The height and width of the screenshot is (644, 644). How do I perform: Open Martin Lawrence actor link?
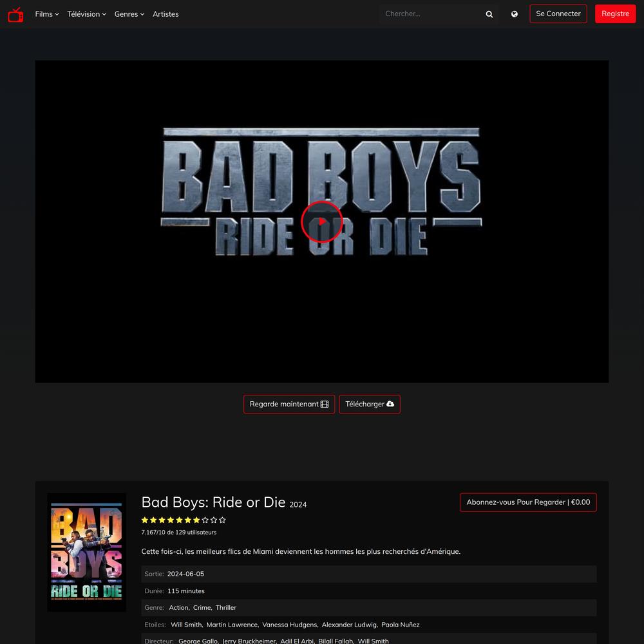click(232, 625)
